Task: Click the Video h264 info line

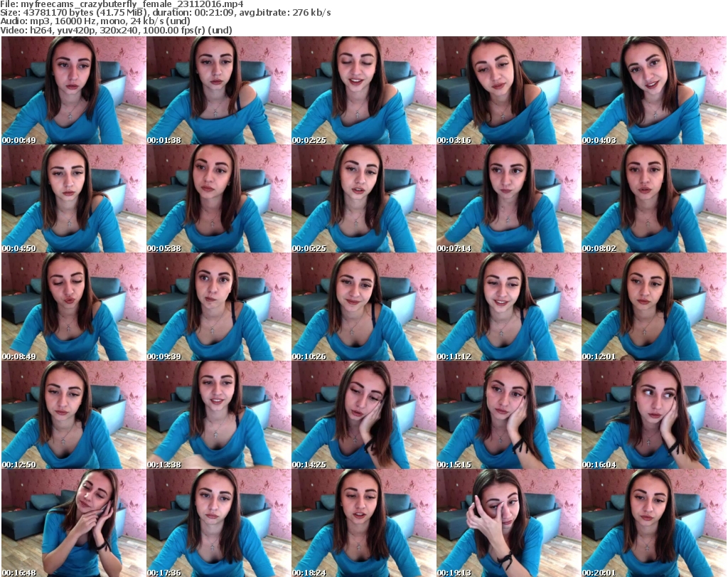Action: (x=116, y=30)
